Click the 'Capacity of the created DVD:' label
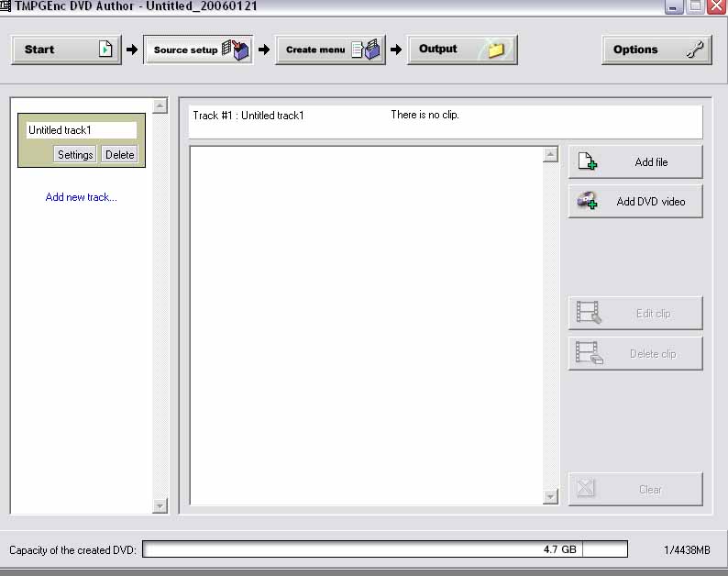 (73, 550)
